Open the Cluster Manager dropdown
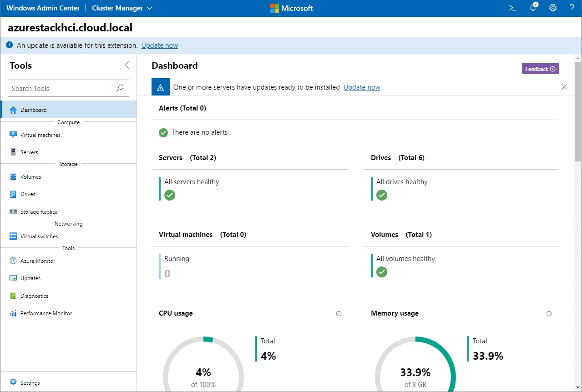The height and width of the screenshot is (392, 582). pos(121,8)
